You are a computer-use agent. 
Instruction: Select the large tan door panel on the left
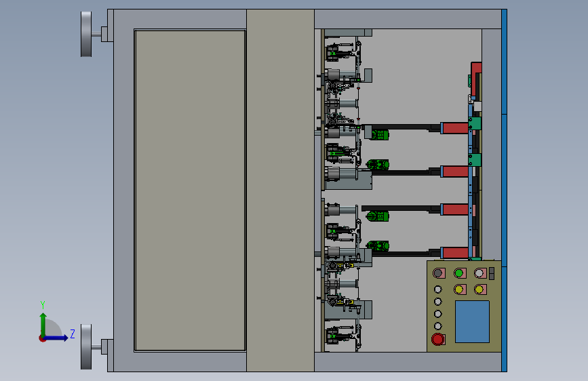click(x=190, y=190)
